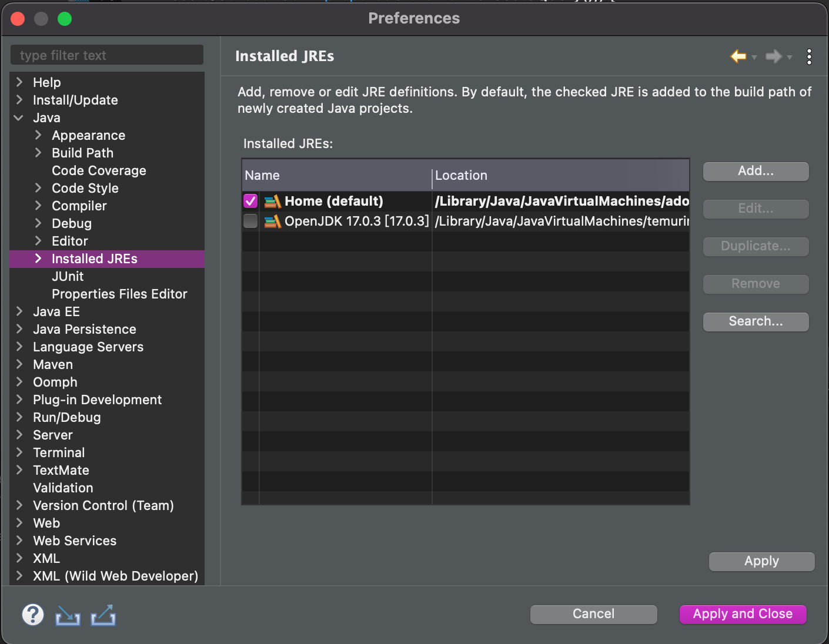Click the JRE icon beside OpenJDK 17.0.3
The width and height of the screenshot is (829, 644).
coord(272,222)
